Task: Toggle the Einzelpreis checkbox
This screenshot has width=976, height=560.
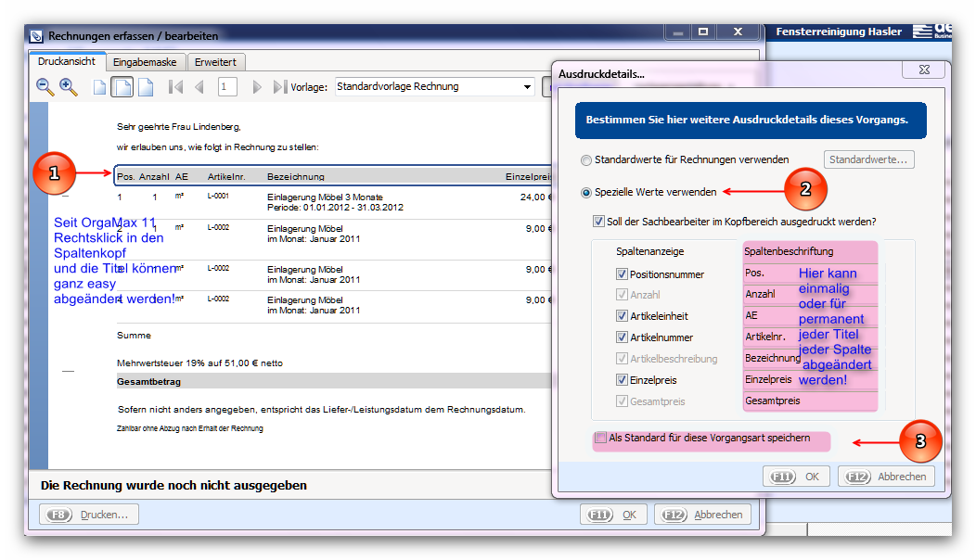Action: (x=622, y=379)
